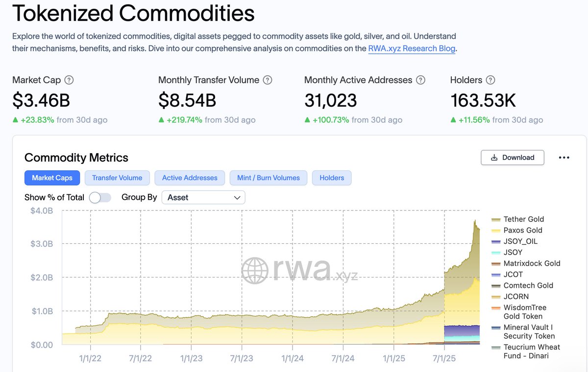Click the WisdomTree Gold Token legend label

tap(525, 312)
